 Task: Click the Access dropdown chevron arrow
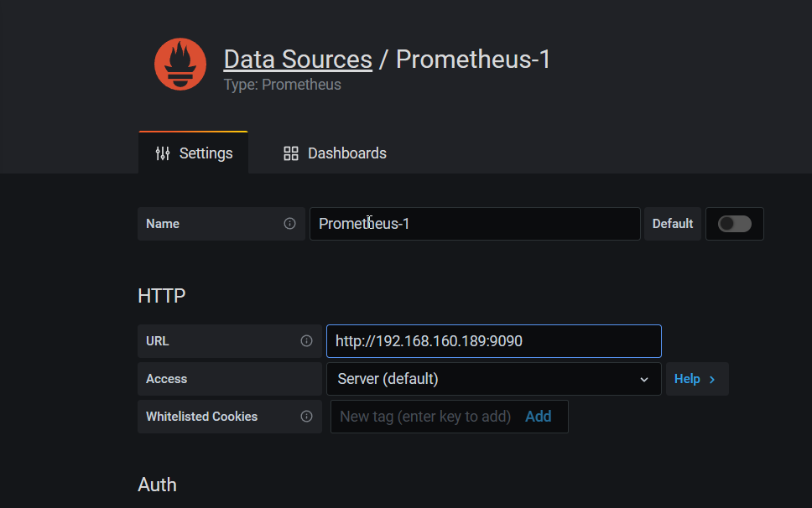[x=643, y=379]
